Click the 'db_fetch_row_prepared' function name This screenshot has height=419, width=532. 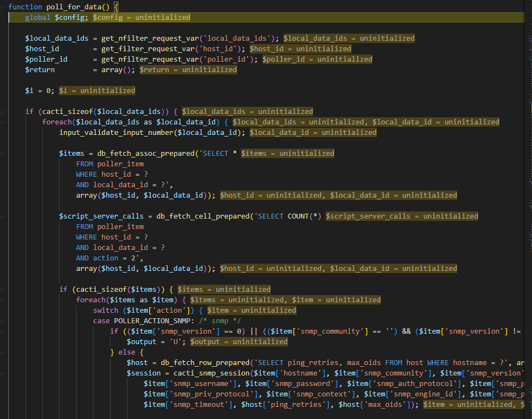tap(205, 363)
